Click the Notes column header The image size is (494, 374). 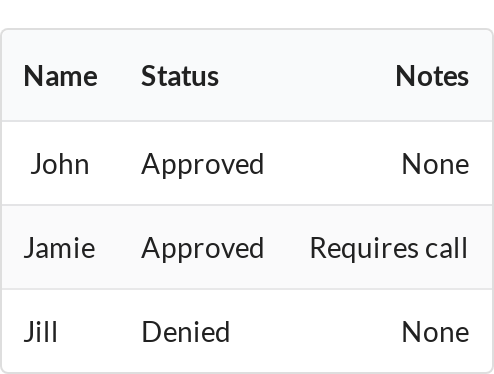click(432, 76)
